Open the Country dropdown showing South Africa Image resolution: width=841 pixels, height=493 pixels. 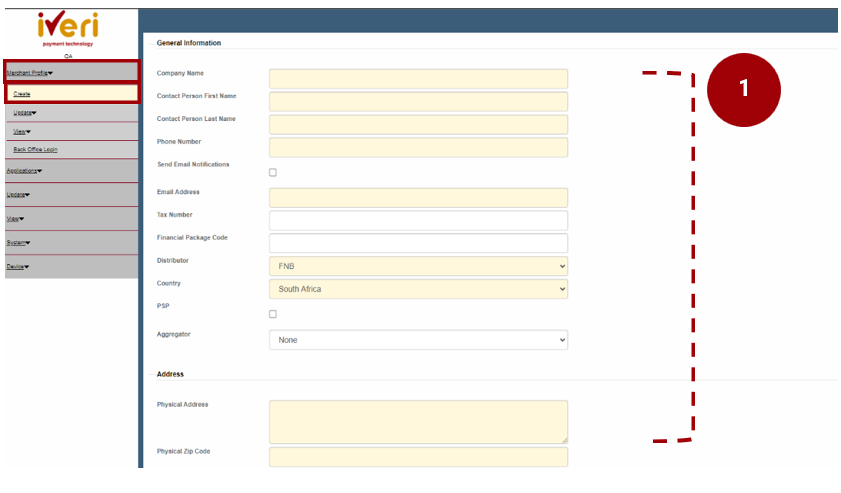(418, 289)
